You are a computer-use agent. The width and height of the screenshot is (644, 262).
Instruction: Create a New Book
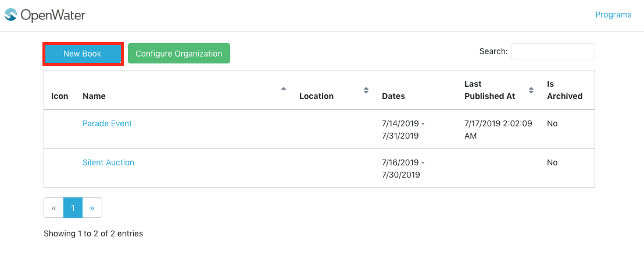point(83,54)
